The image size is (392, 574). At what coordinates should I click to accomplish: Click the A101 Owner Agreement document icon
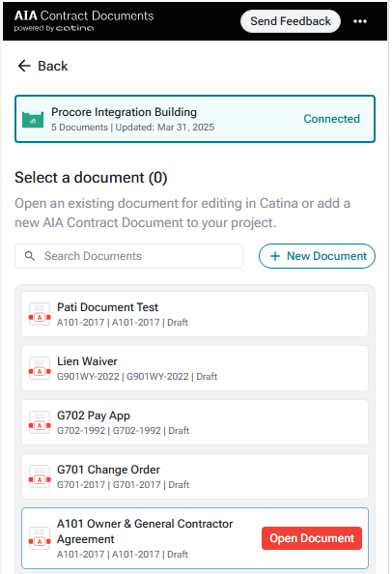click(40, 538)
